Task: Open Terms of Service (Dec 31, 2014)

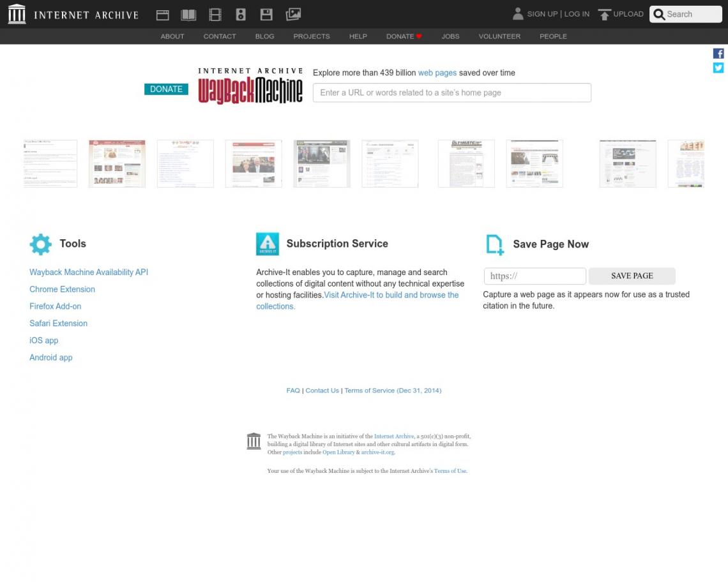Action: pos(393,391)
